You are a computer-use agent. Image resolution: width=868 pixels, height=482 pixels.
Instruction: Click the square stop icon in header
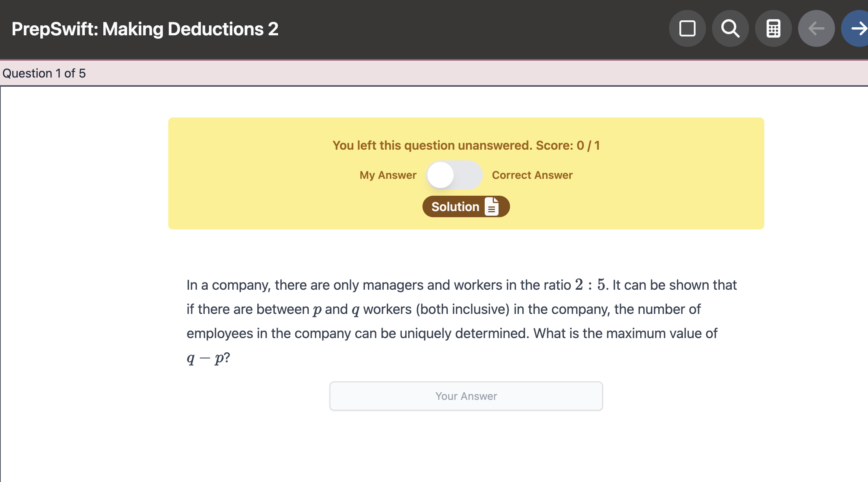click(687, 28)
